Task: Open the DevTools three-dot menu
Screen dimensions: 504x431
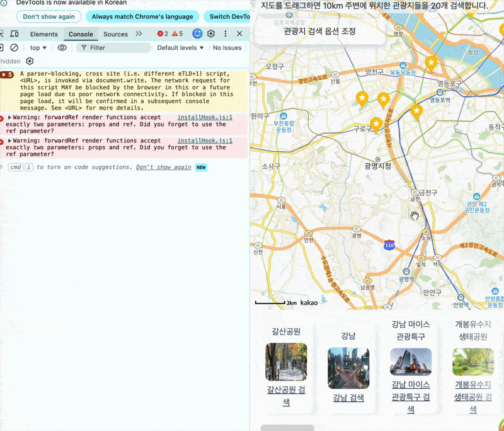Action: (225, 33)
